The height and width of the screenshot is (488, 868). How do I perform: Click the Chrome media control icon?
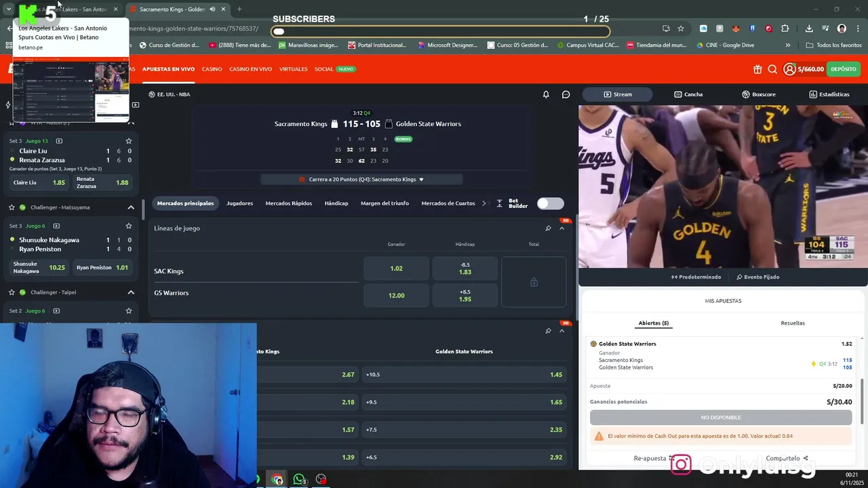[825, 28]
